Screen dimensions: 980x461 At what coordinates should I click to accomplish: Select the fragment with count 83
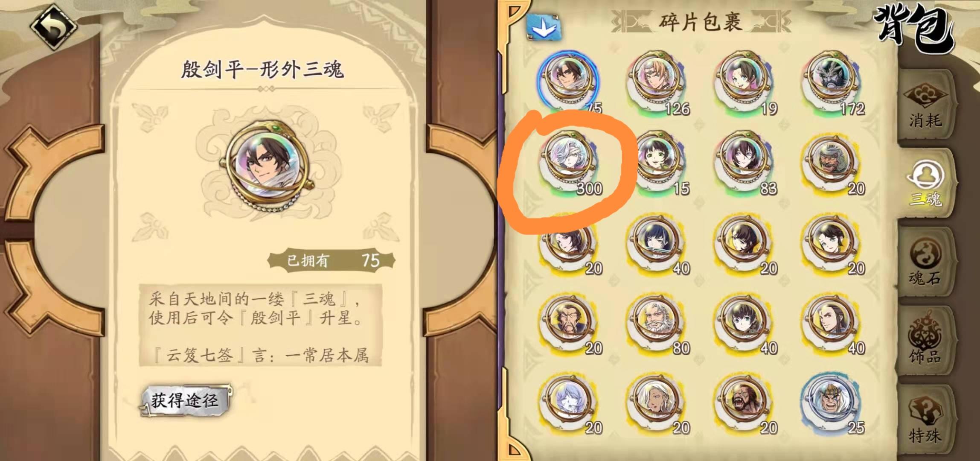tap(744, 163)
